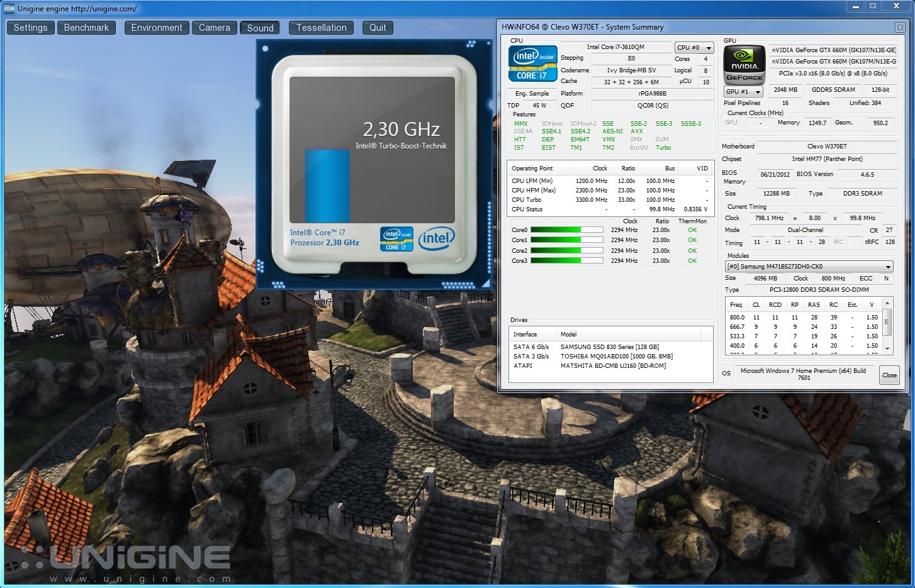
Task: Toggle the Sound button
Action: (260, 28)
